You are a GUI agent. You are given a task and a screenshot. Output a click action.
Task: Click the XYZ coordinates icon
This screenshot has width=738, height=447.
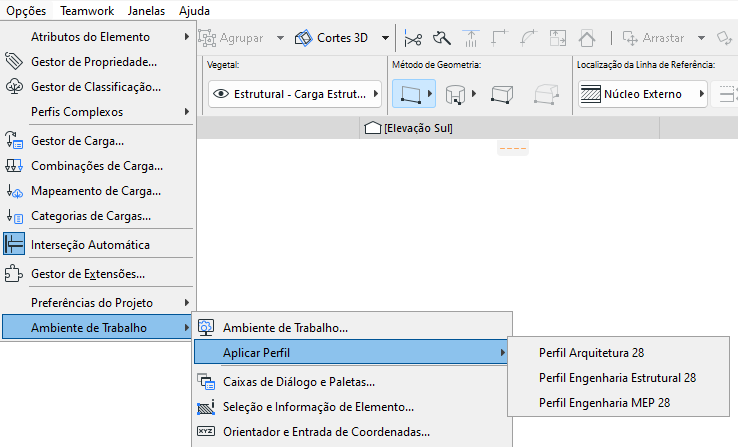point(206,431)
